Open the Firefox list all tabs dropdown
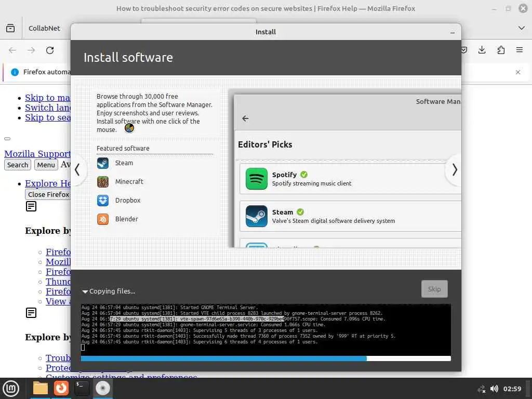 point(522,28)
